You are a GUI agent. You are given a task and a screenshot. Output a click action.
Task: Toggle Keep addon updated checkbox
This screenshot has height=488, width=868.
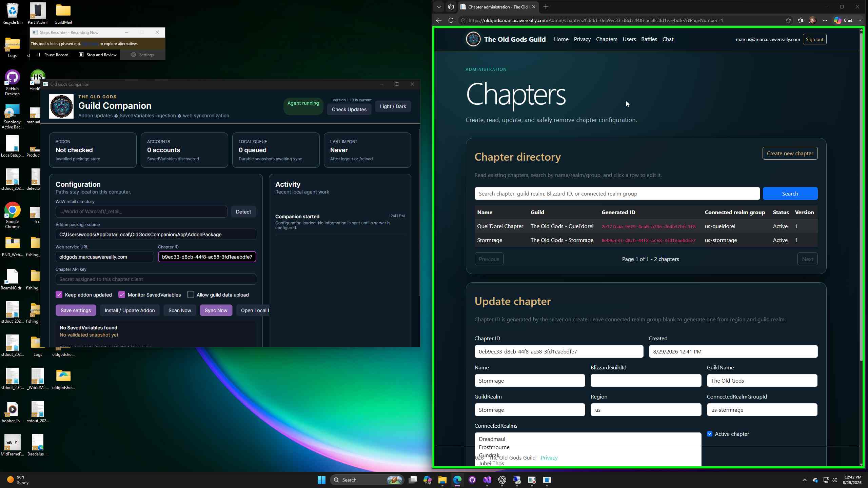(x=59, y=295)
